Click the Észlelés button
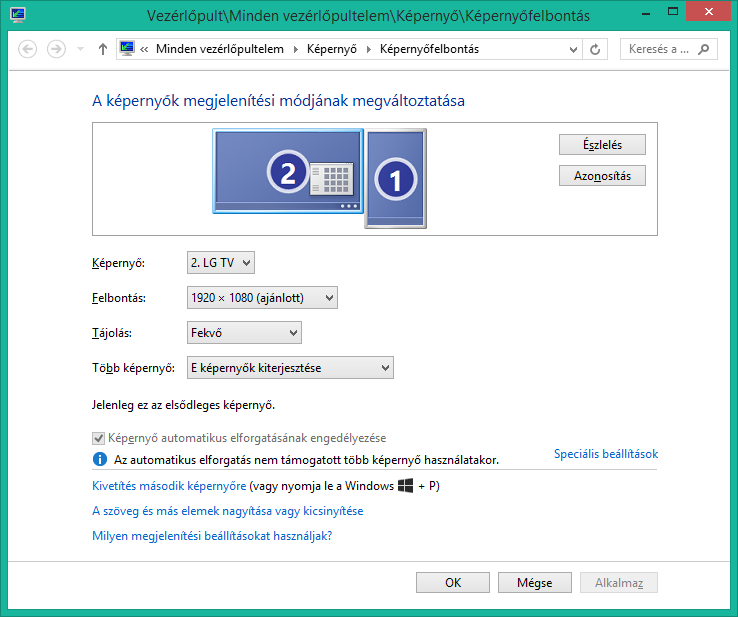Screen dimensions: 738x617 click(602, 144)
